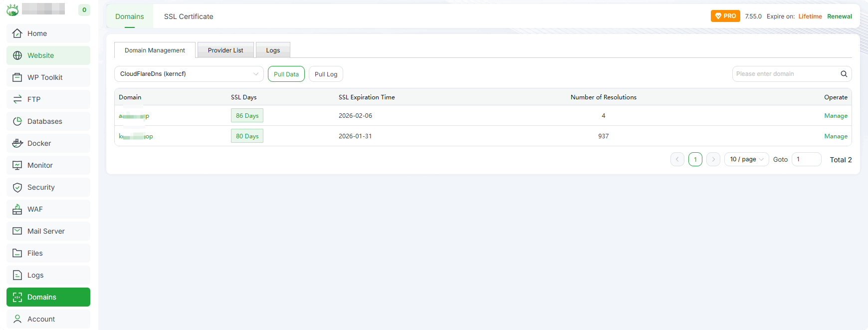Viewport: 868px width, 330px height.
Task: Go to the previous page arrow
Action: 677,159
